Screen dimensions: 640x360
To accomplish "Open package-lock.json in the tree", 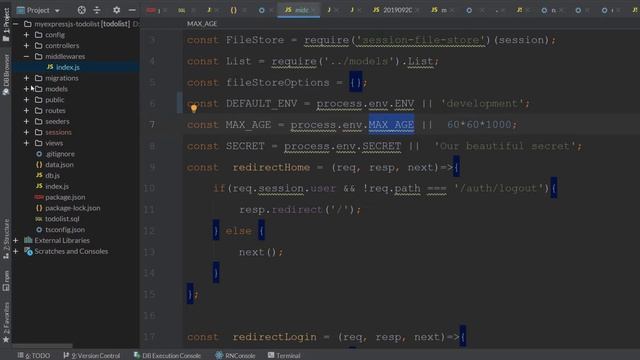I will pos(73,208).
